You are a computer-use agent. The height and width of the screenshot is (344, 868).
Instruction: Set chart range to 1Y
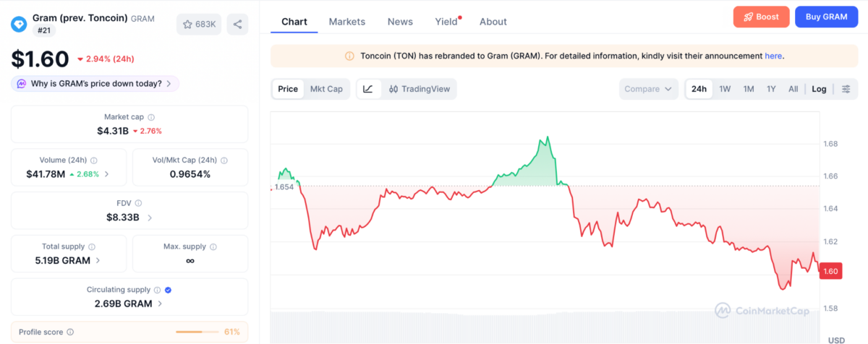point(771,89)
